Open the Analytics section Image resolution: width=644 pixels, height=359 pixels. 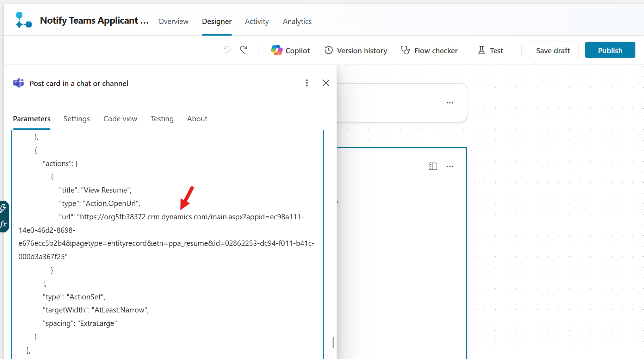(297, 21)
